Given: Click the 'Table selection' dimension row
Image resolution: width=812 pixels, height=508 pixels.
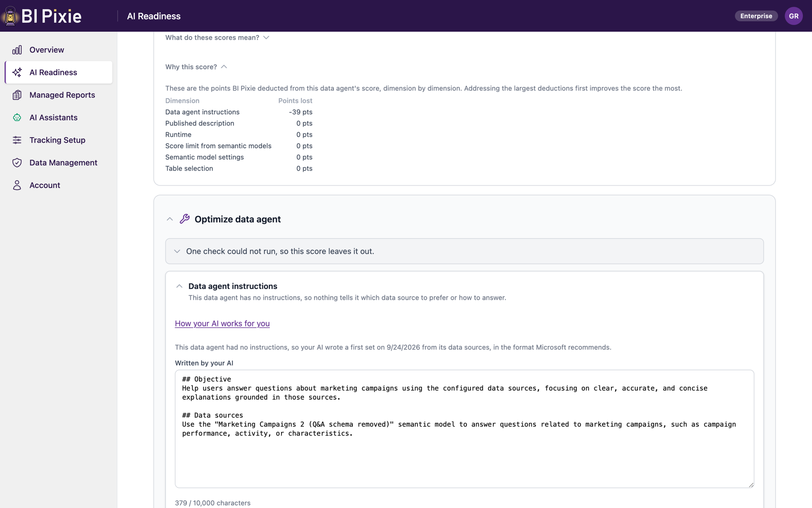Looking at the screenshot, I should [239, 169].
